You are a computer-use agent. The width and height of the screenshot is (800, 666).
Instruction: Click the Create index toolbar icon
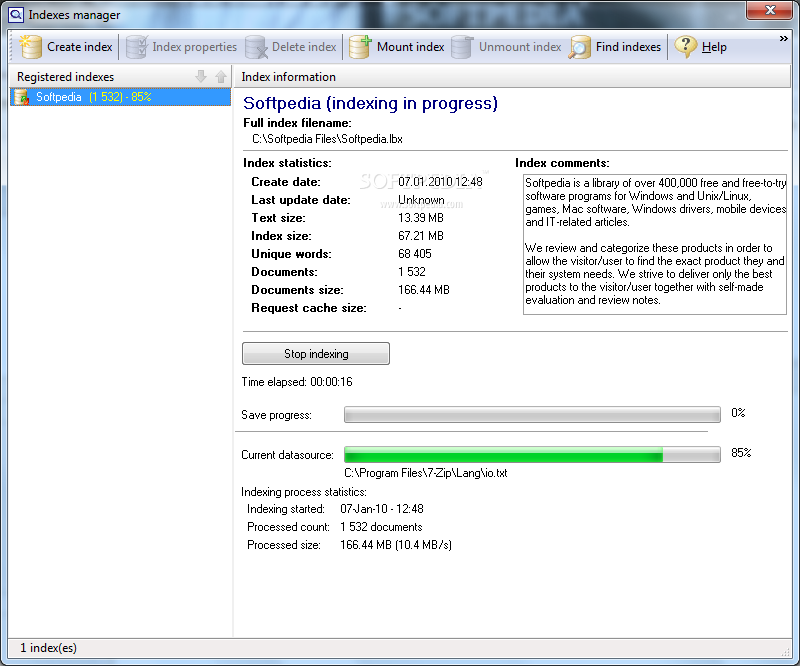(30, 47)
